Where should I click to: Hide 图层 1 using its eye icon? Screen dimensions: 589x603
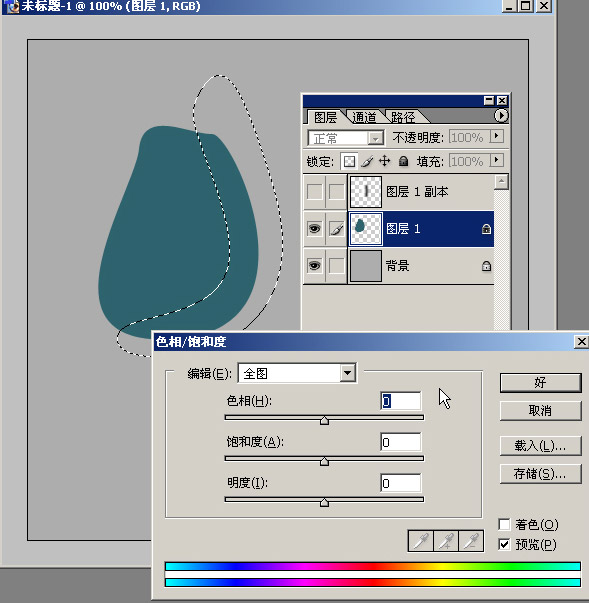[314, 229]
